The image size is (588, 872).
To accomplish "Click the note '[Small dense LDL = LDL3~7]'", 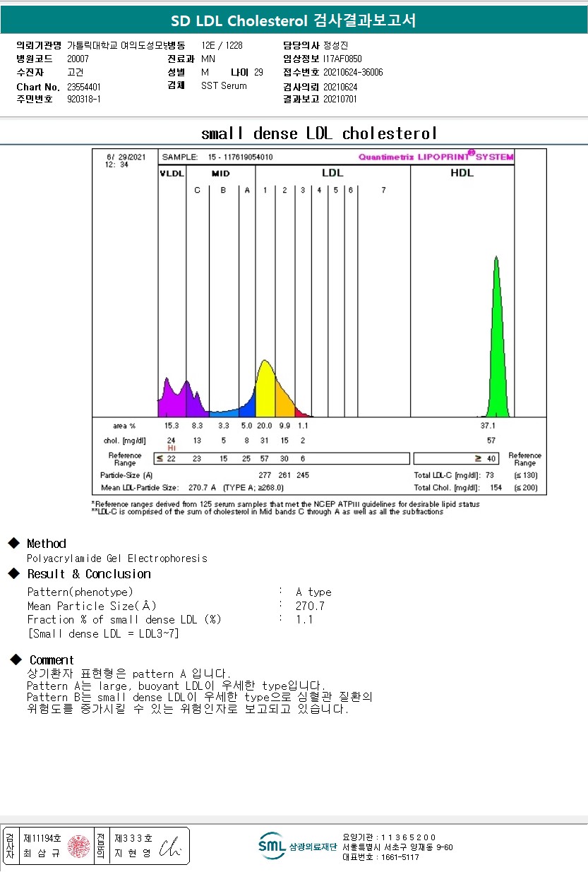I will tap(103, 633).
